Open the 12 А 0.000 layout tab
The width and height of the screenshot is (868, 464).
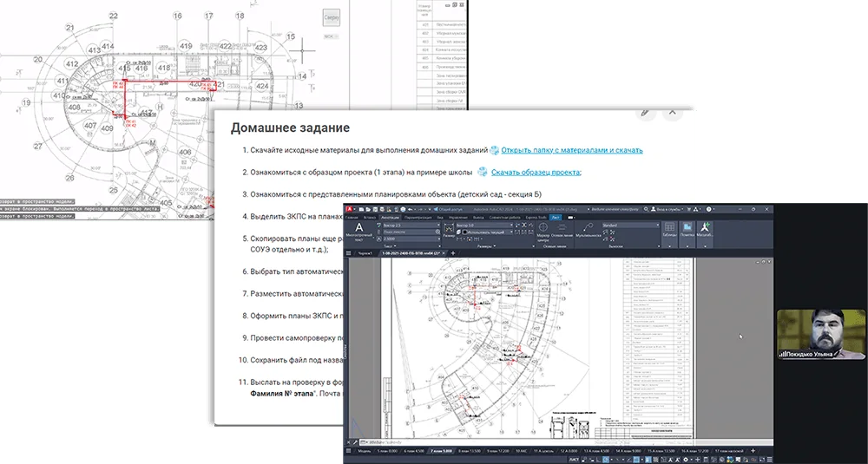pyautogui.click(x=569, y=451)
